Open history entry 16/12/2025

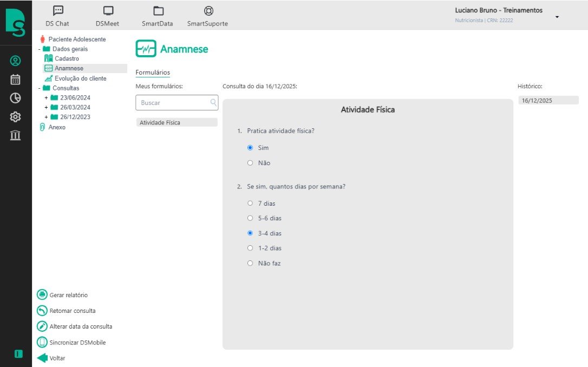[548, 101]
